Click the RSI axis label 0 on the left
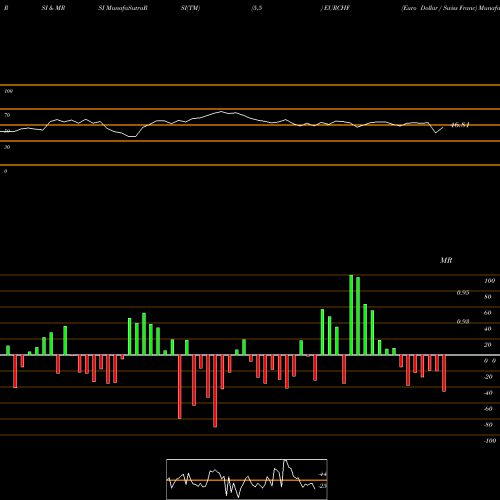Screen dimensions: 500x500 tap(5, 171)
